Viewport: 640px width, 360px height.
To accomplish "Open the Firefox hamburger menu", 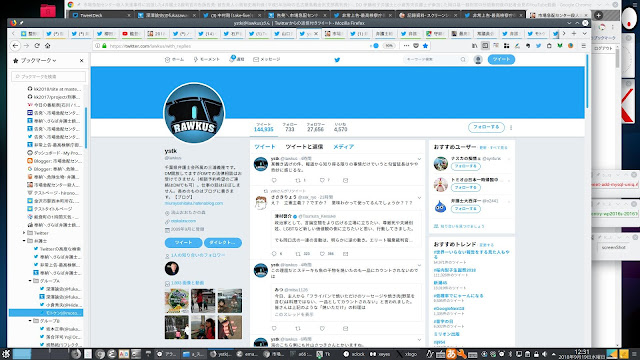I will 584,46.
